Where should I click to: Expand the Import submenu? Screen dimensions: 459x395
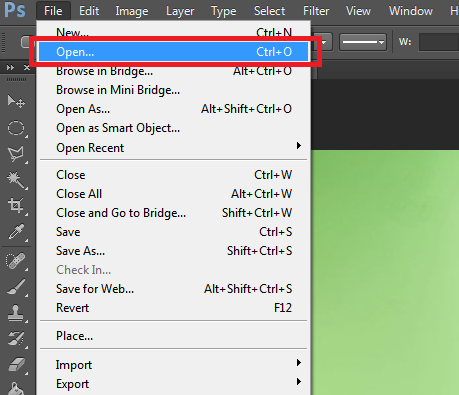click(x=173, y=365)
